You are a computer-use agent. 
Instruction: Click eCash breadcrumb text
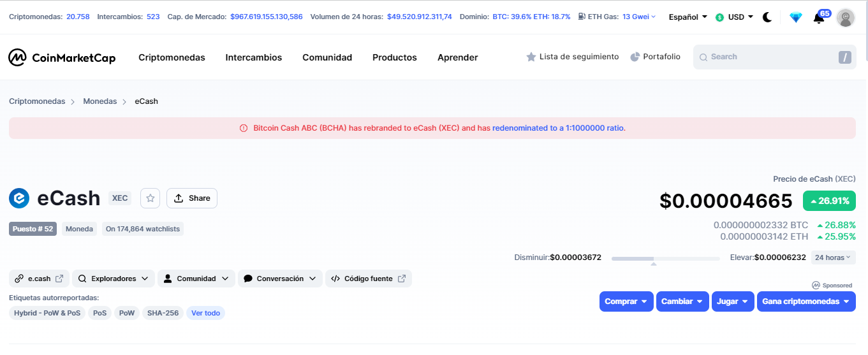click(x=146, y=101)
